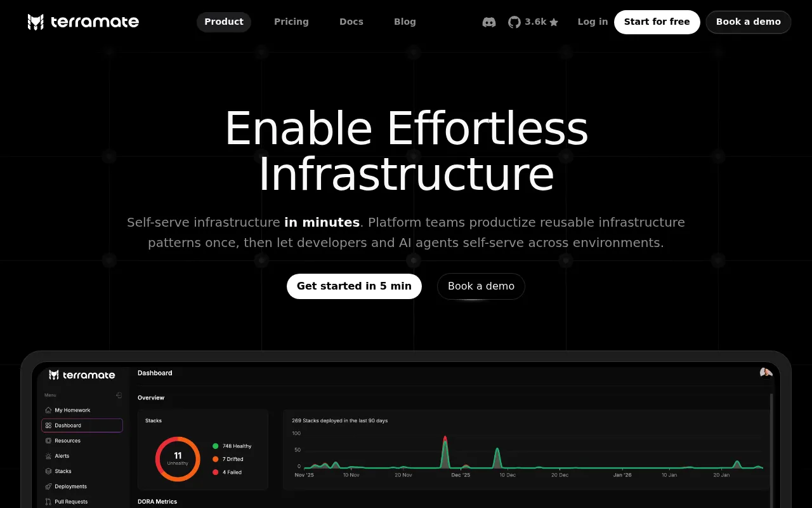Click the Menu label in the dashboard sidebar
Image resolution: width=812 pixels, height=508 pixels.
point(50,395)
